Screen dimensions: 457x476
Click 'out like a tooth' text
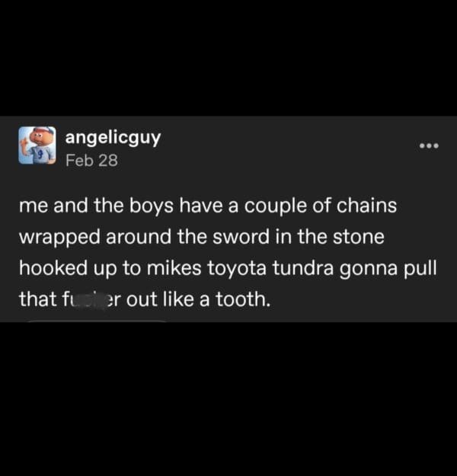tap(198, 299)
